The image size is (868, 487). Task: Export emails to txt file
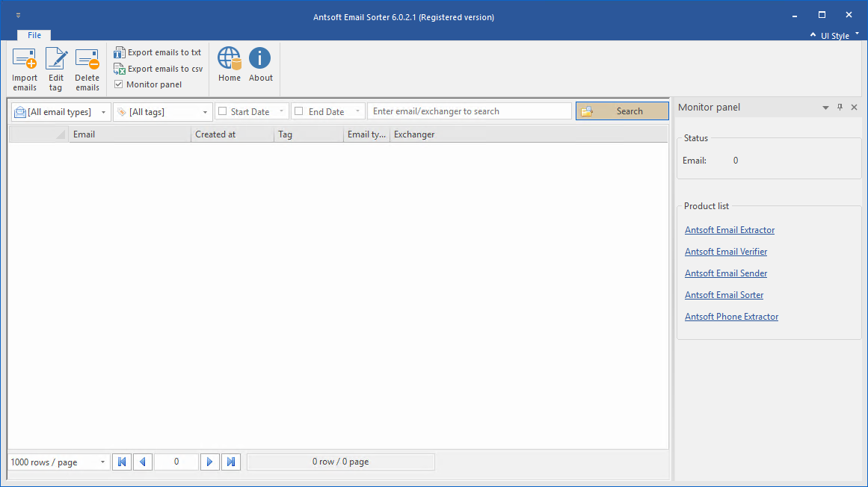coord(157,52)
